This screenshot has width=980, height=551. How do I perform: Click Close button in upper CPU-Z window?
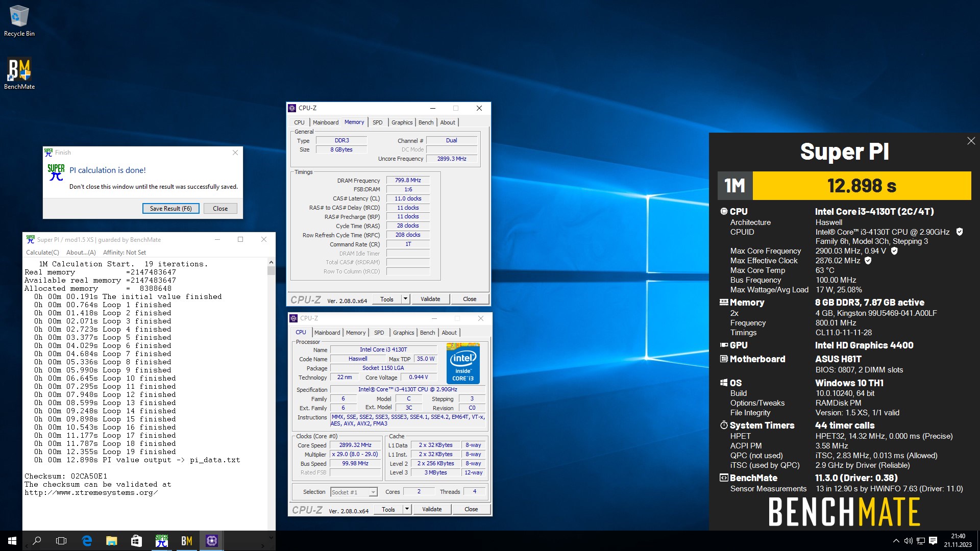point(470,299)
